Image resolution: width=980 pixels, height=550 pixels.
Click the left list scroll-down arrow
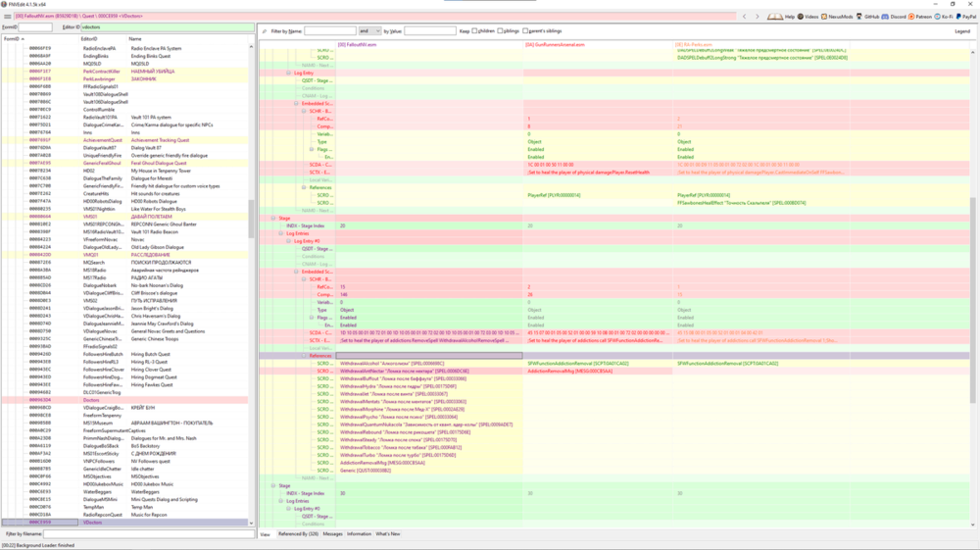point(251,524)
